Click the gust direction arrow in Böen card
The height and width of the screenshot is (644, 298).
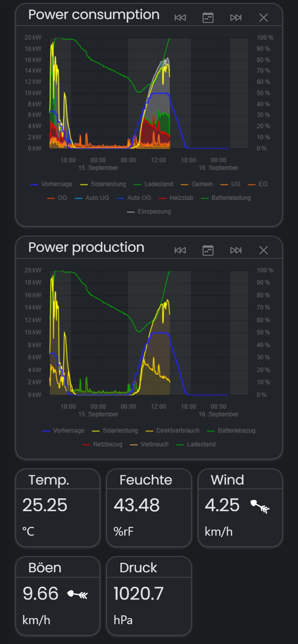pyautogui.click(x=78, y=594)
